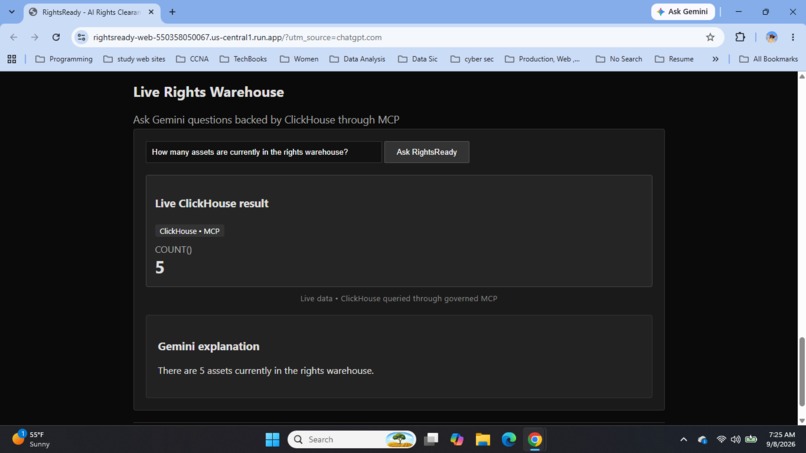Click the Gemini explanation heading
This screenshot has width=806, height=453.
pos(208,347)
